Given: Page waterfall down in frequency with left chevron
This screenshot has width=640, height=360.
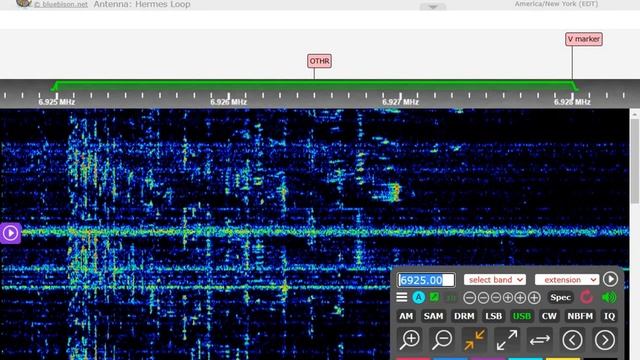Looking at the screenshot, I should pos(572,340).
